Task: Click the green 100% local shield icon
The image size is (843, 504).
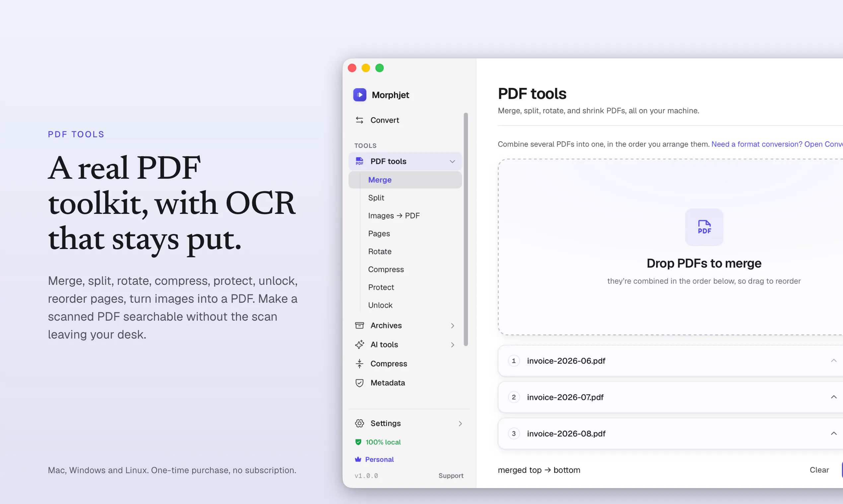Action: (x=358, y=442)
